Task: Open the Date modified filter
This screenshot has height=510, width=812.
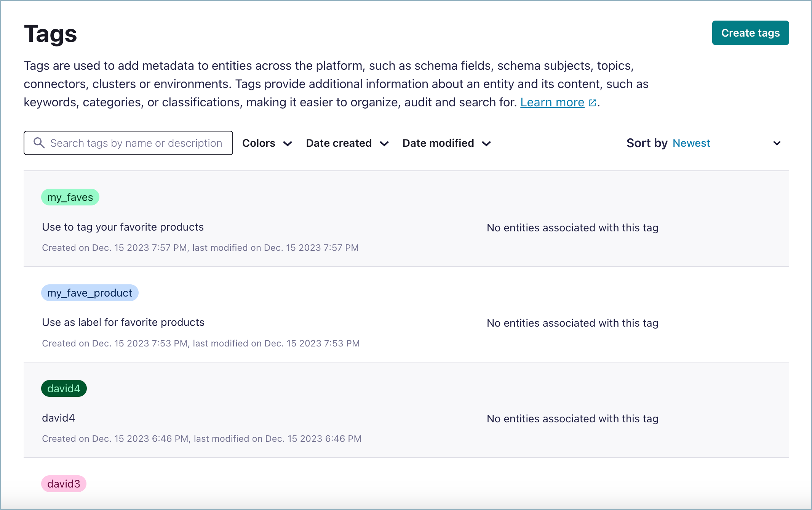Action: 438,143
